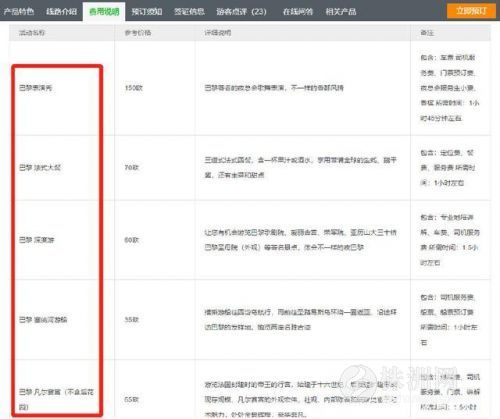Switch to the 在线问答 tab
Screen dimensions: 500x419
coord(298,12)
